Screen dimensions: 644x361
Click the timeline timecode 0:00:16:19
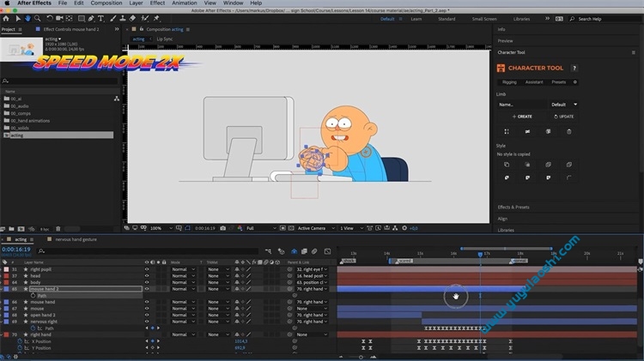(16, 250)
